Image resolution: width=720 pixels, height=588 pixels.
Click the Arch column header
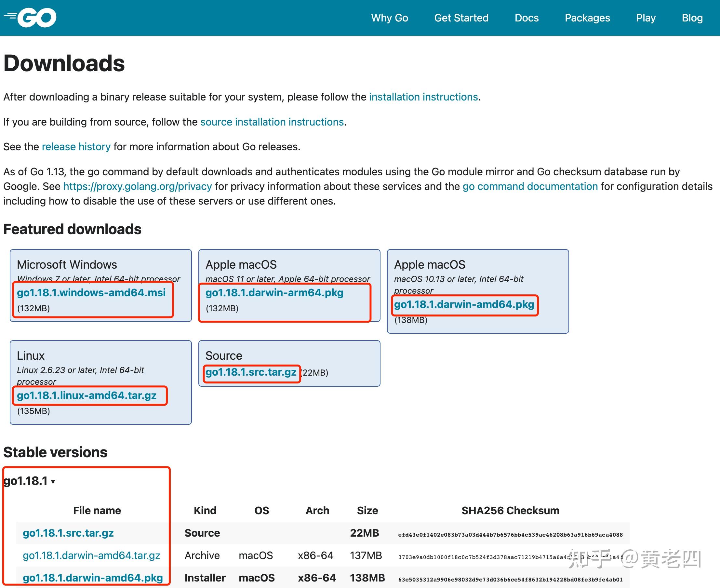317,511
